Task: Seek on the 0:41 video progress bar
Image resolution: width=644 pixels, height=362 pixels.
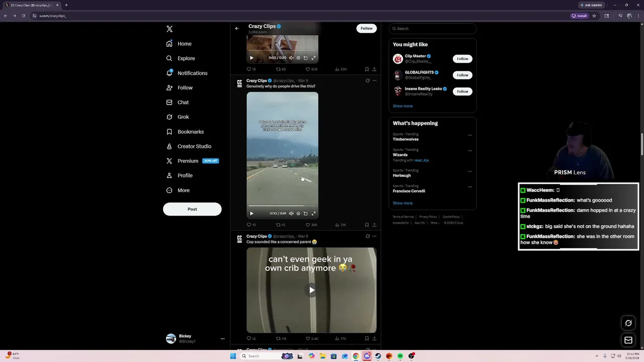Action: pyautogui.click(x=282, y=206)
